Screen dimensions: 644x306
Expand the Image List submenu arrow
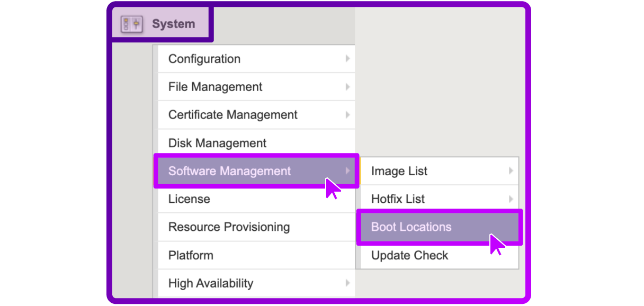click(510, 171)
